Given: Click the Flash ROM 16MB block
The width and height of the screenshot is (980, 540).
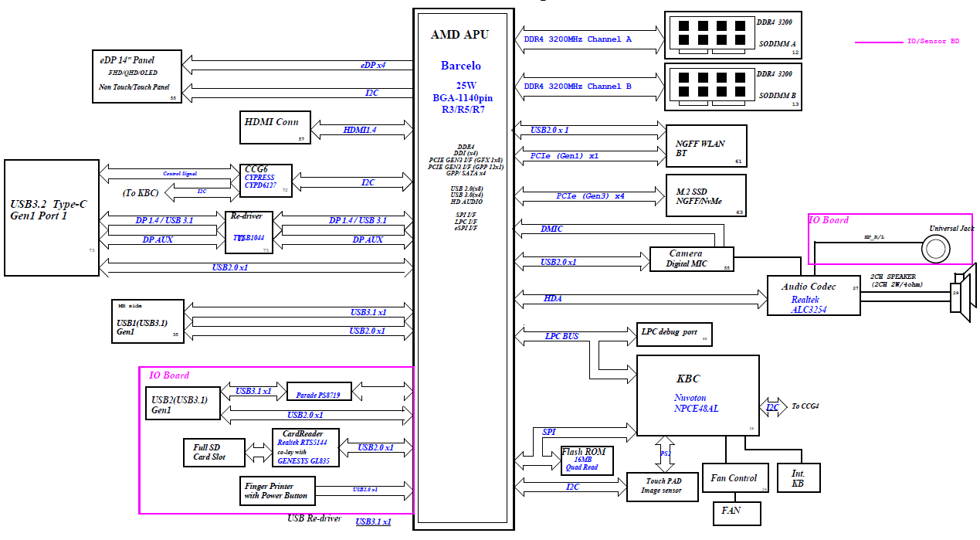Looking at the screenshot, I should click(587, 460).
